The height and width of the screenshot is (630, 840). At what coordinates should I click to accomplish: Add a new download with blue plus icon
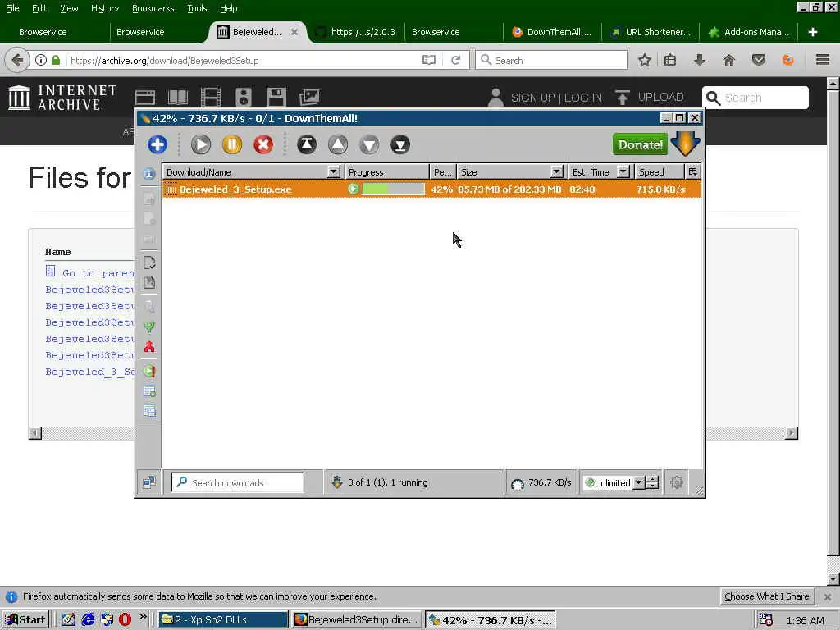coord(157,144)
